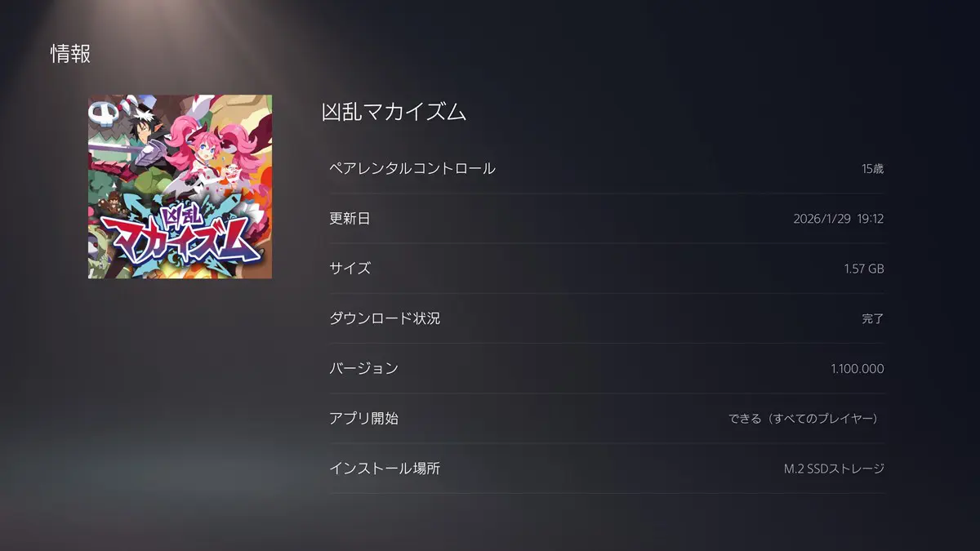
Task: Select the ペアレンタルコントロール row
Action: (607, 169)
